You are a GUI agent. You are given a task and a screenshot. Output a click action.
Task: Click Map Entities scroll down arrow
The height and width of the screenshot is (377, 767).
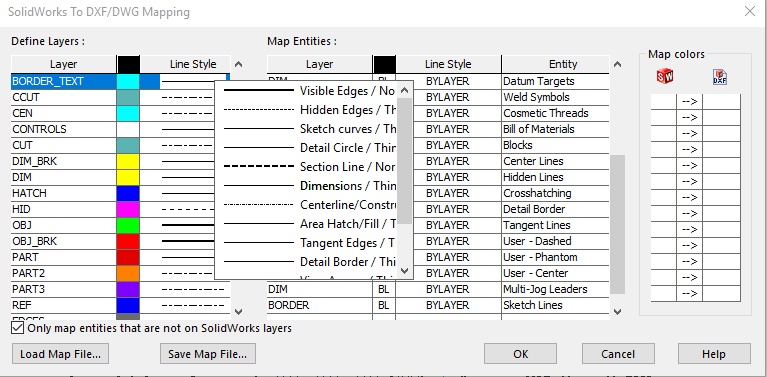617,311
